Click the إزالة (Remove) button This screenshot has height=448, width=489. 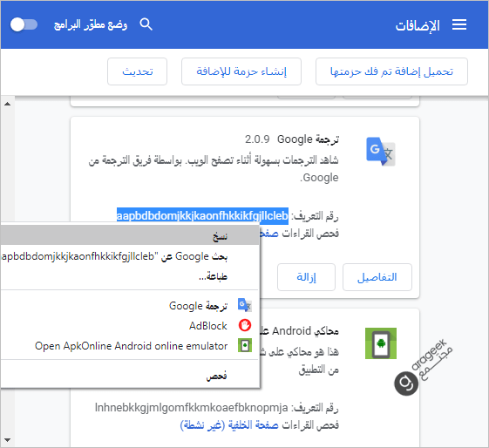306,277
